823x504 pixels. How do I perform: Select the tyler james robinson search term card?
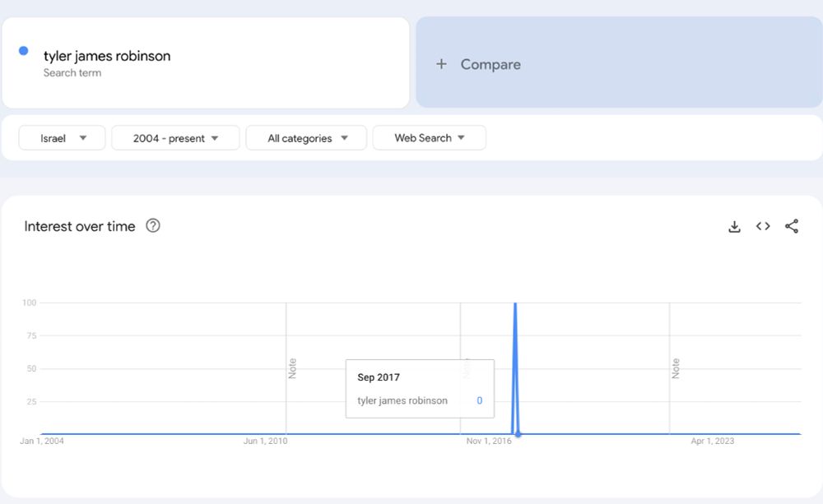206,62
